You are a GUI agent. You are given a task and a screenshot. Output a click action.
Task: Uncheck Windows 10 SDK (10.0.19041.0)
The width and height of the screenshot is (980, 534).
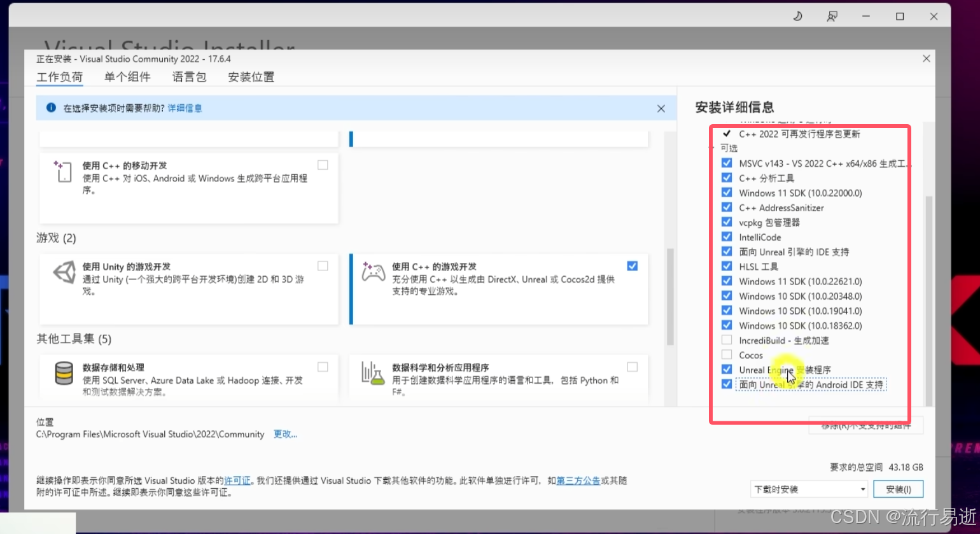coord(727,311)
